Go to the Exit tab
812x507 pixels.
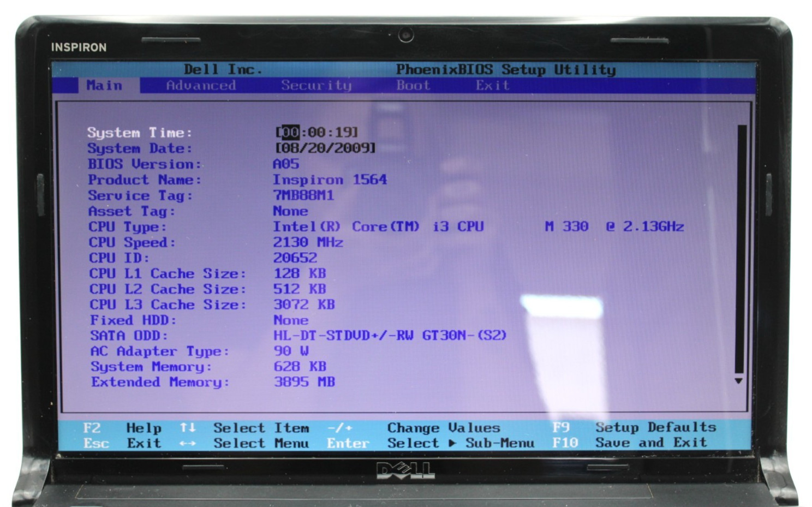coord(492,86)
